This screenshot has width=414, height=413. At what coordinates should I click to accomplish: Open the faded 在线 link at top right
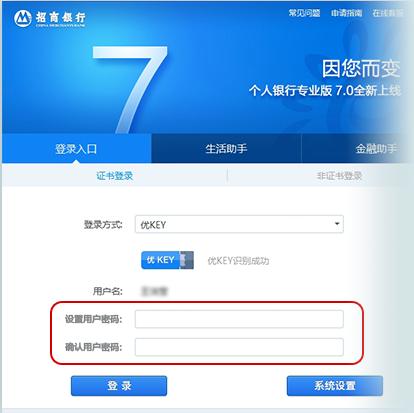[388, 13]
